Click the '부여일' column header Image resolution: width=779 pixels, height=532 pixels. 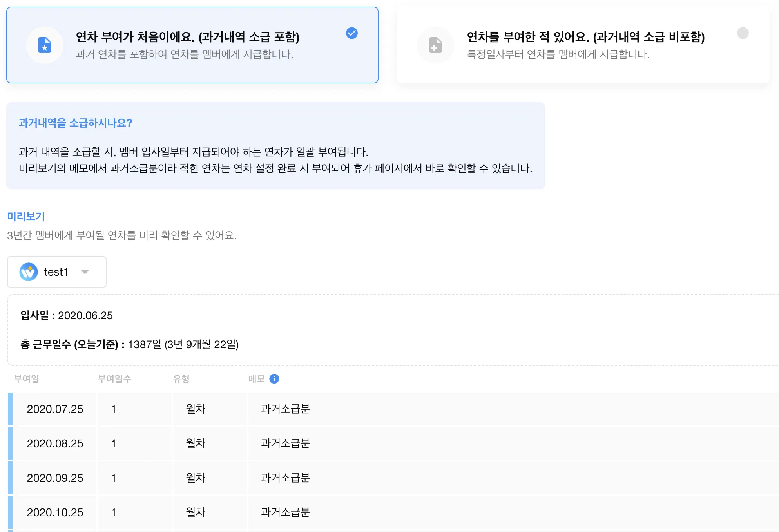(27, 379)
